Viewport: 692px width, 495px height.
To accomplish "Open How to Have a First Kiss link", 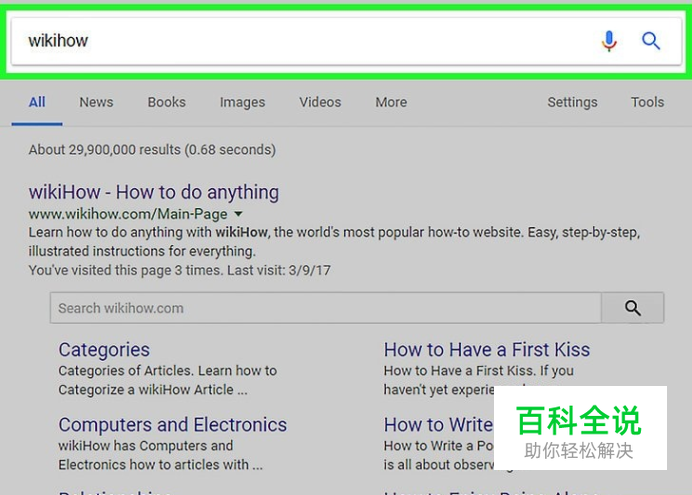I will coord(487,350).
